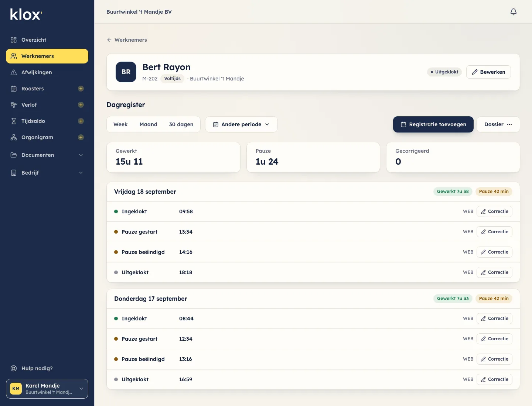Open the Andere periode dropdown

tap(241, 124)
